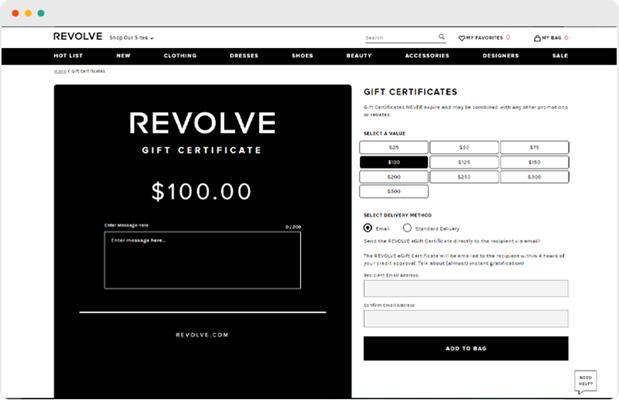Open the Accessories menu
The width and height of the screenshot is (619, 400).
427,56
